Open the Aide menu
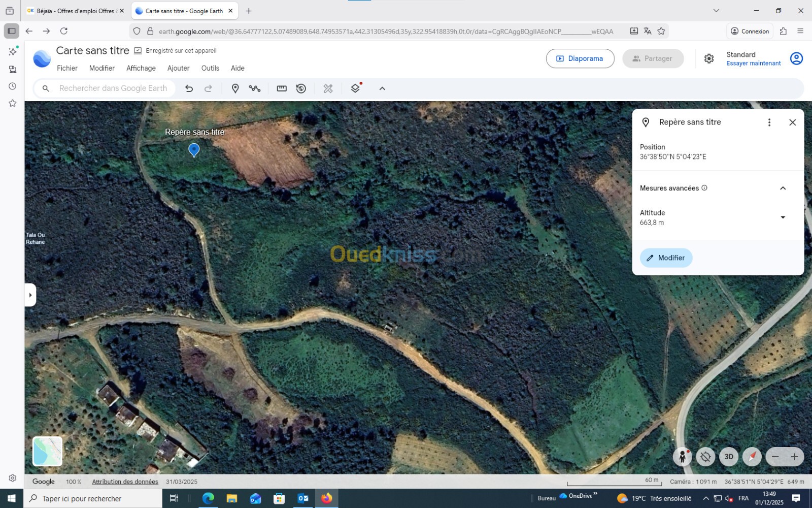This screenshot has height=508, width=812. [238, 68]
